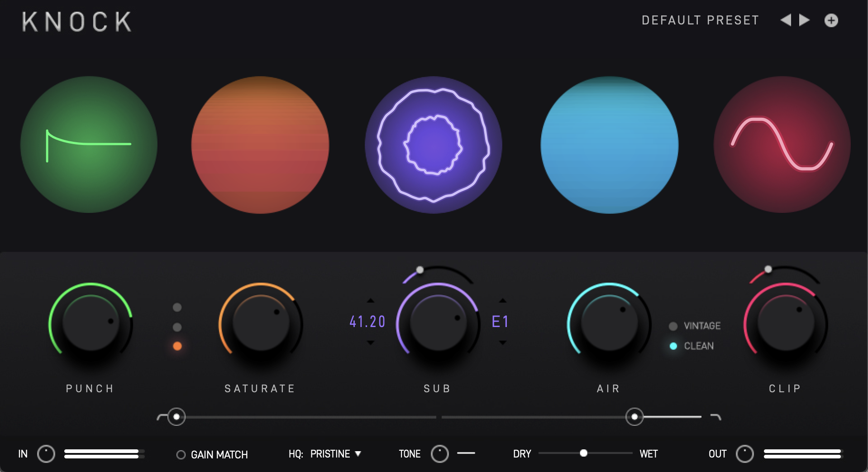Click the purple Sub ring orb
Screen dimensions: 868x472
pos(434,144)
